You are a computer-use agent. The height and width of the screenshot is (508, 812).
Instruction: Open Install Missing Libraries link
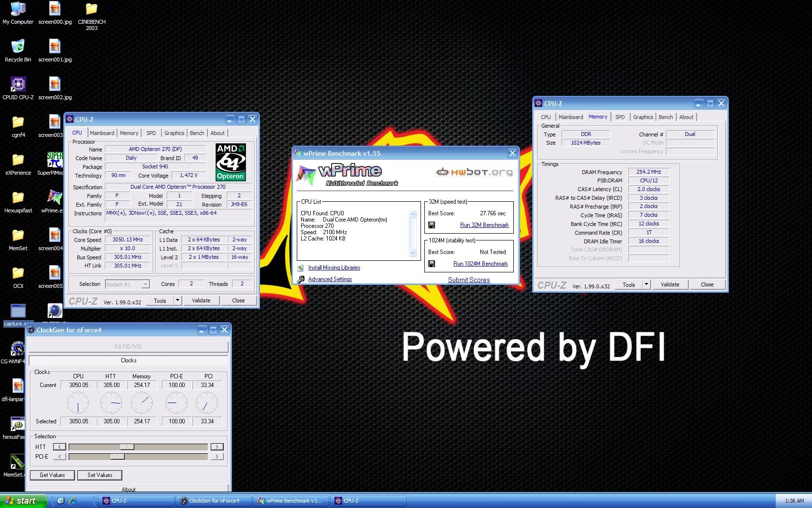334,268
